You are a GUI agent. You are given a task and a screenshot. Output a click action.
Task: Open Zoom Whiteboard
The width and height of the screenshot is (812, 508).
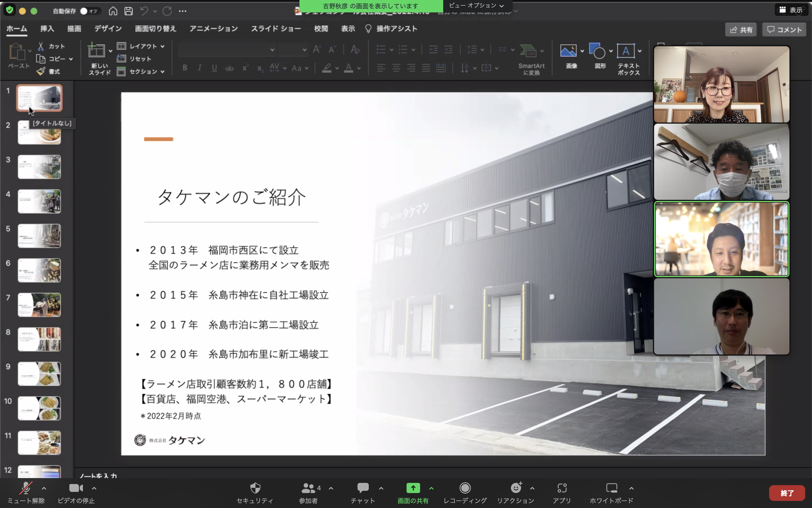point(611,492)
